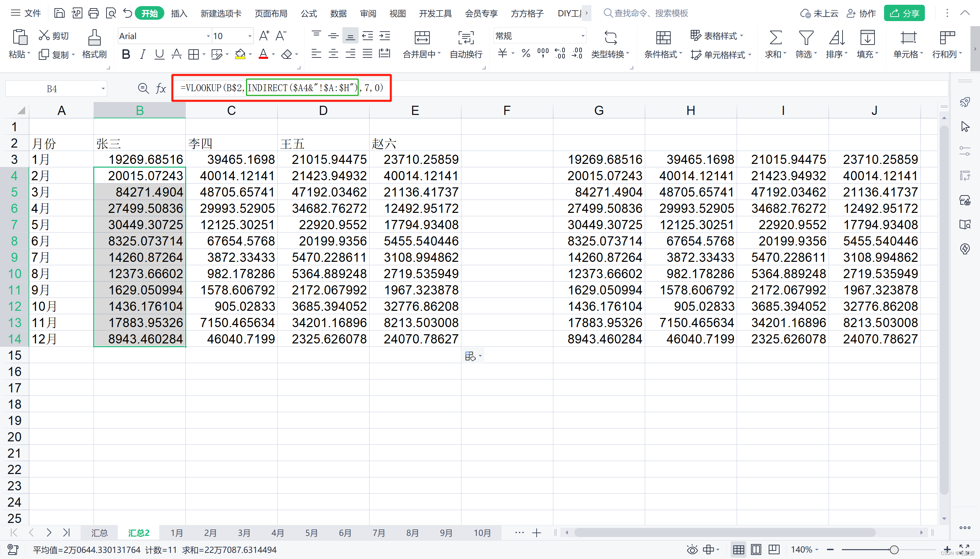Click the Not uploaded cloud button
The image size is (980, 559).
819,14
